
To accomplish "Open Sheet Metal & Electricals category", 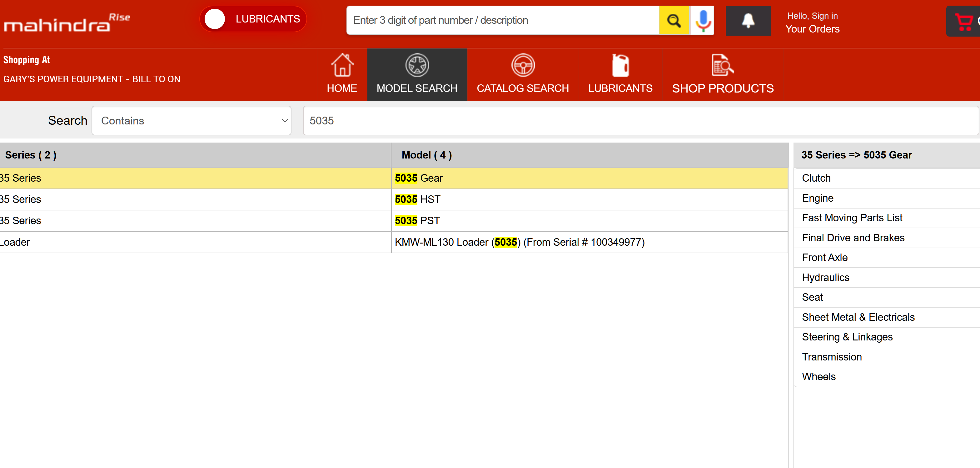I will (x=887, y=317).
